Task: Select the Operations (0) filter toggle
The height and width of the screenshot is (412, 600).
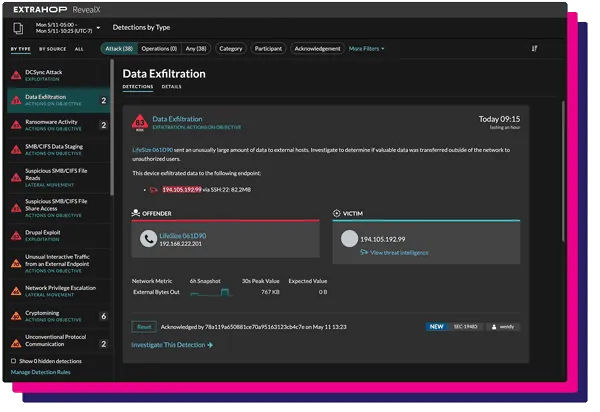Action: click(159, 49)
